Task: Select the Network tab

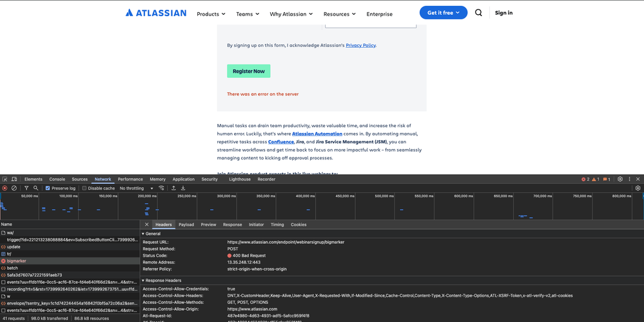Action: [x=102, y=179]
